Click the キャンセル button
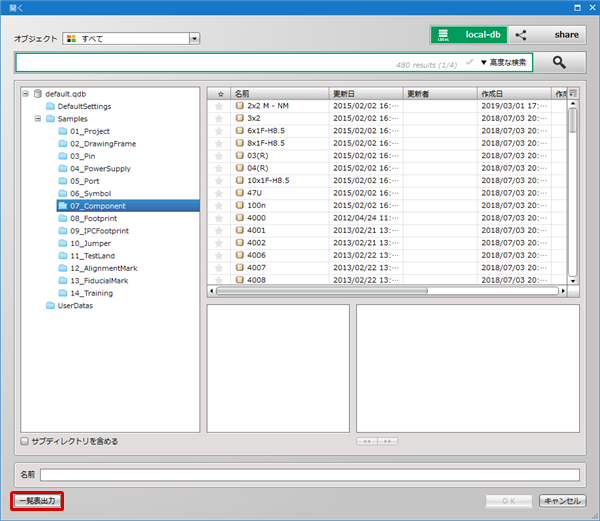The width and height of the screenshot is (600, 521). [562, 500]
